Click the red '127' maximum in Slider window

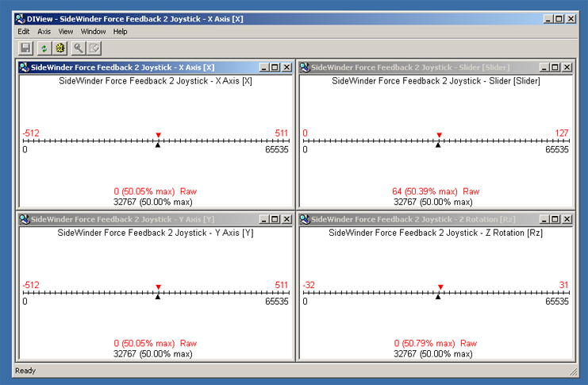click(562, 133)
